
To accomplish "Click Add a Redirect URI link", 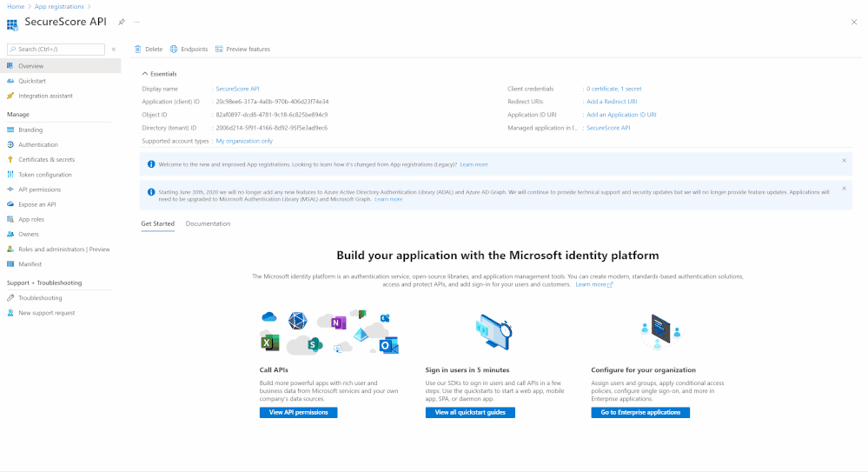I will [612, 102].
